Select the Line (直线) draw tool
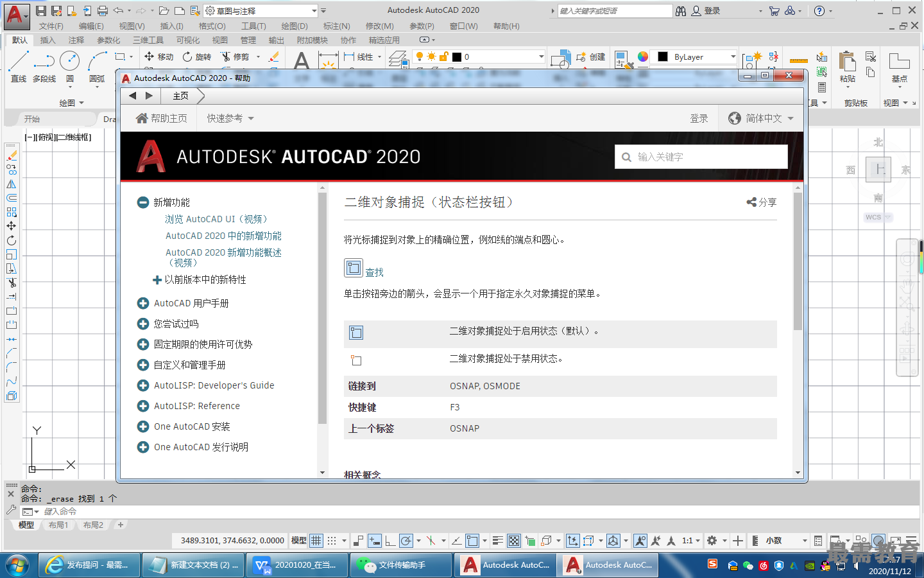This screenshot has width=924, height=578. [18, 67]
